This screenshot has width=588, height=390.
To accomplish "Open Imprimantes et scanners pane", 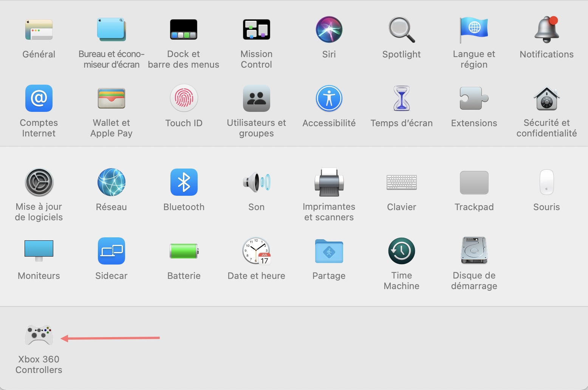I will point(329,182).
